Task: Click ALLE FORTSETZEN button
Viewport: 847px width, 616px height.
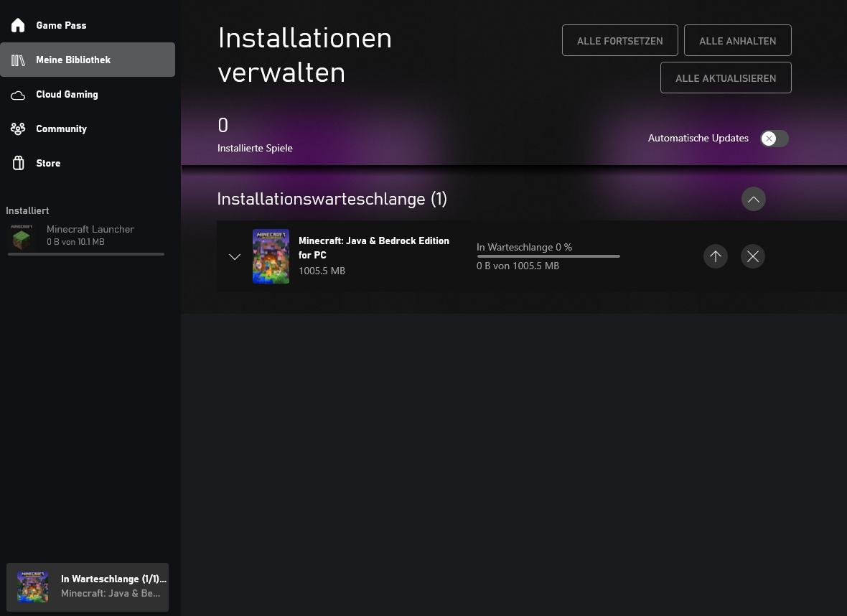Action: coord(619,40)
